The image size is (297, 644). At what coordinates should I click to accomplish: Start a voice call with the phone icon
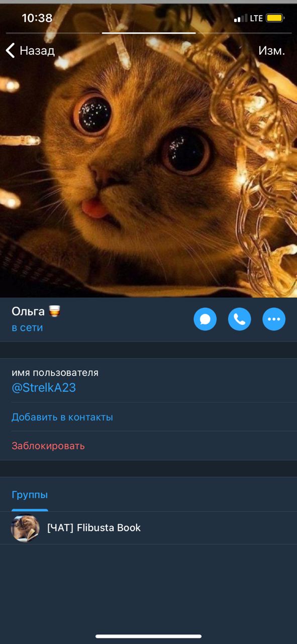(239, 319)
